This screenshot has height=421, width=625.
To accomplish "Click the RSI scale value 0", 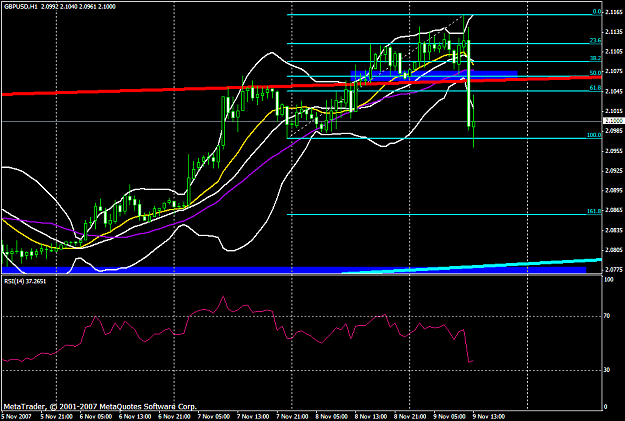I will (606, 407).
